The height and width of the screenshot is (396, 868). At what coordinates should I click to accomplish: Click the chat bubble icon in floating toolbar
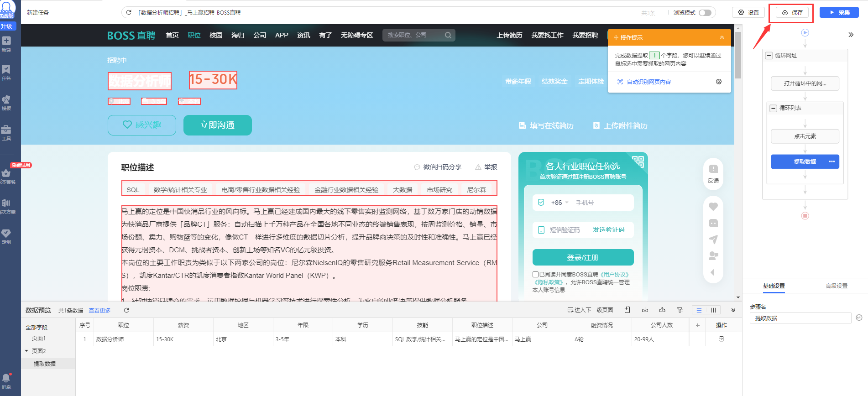pos(713,223)
